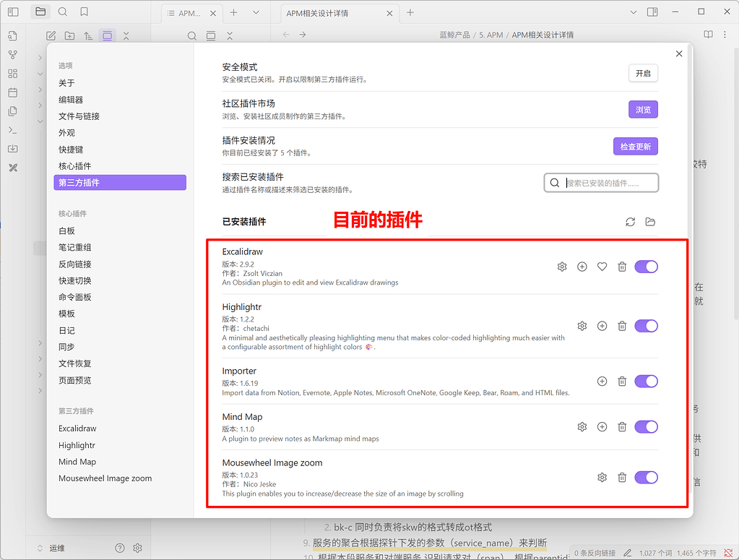Uninstall Importer via trash icon
Screen dimensions: 739x560
622,382
